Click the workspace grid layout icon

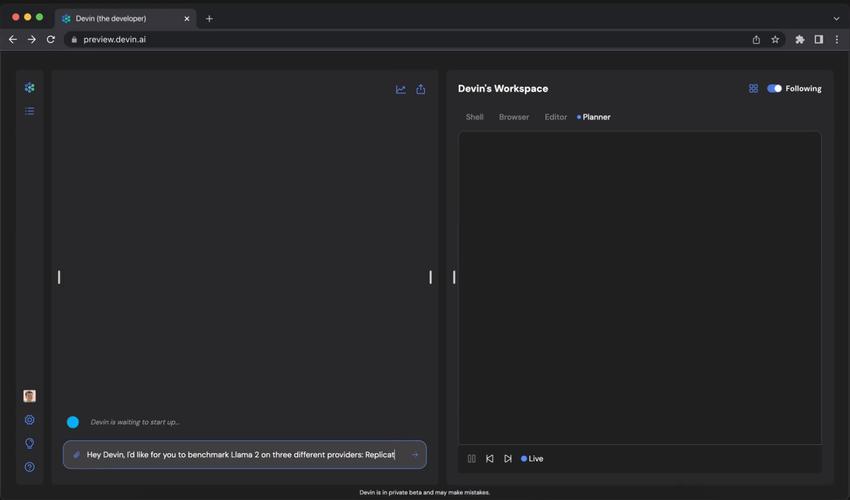[753, 89]
